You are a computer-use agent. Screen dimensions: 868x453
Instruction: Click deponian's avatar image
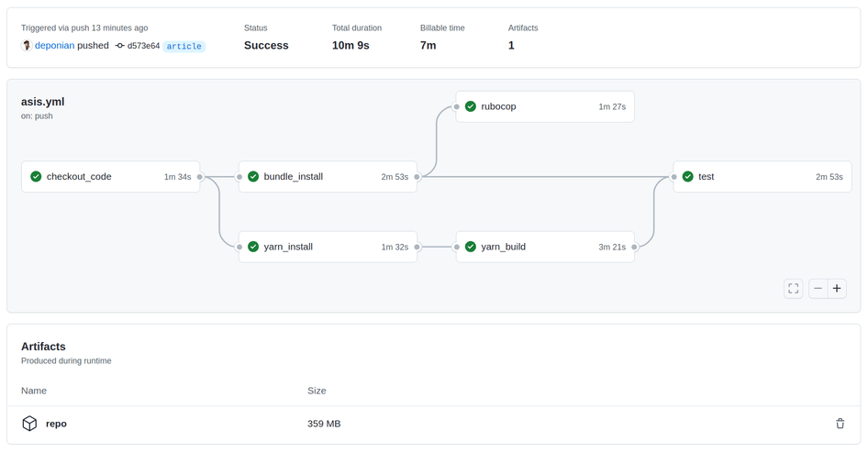[x=27, y=46]
